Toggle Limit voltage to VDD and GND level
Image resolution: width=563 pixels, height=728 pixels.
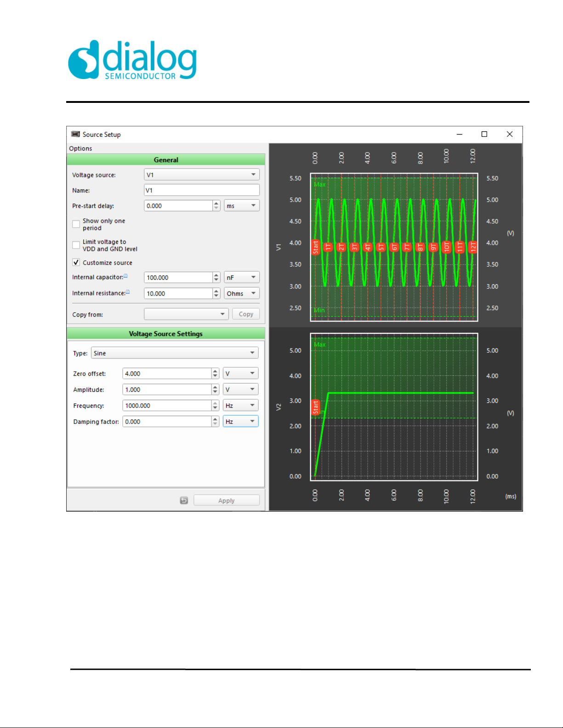tap(76, 245)
